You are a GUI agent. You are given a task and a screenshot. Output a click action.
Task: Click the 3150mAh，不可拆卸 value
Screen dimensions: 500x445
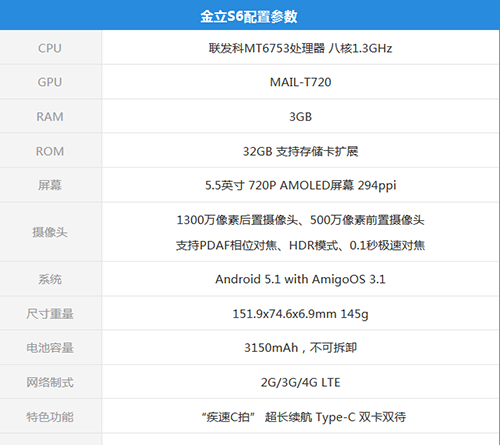click(300, 348)
